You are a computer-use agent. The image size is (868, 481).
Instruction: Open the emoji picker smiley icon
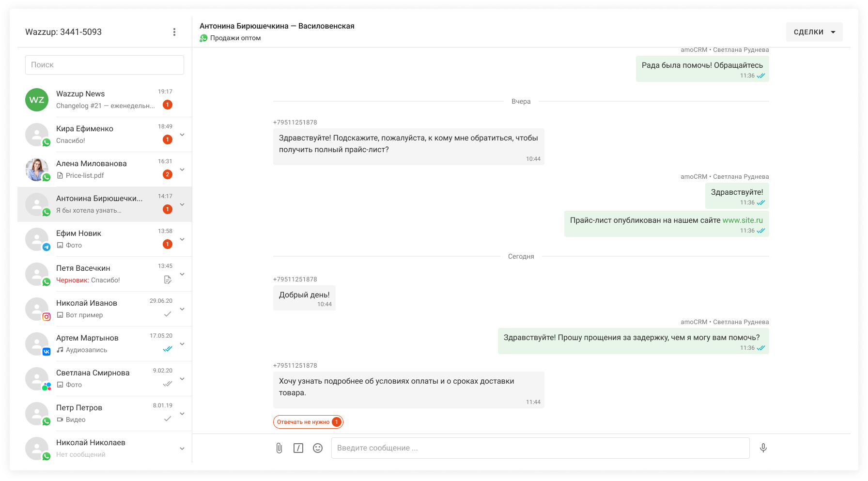318,448
